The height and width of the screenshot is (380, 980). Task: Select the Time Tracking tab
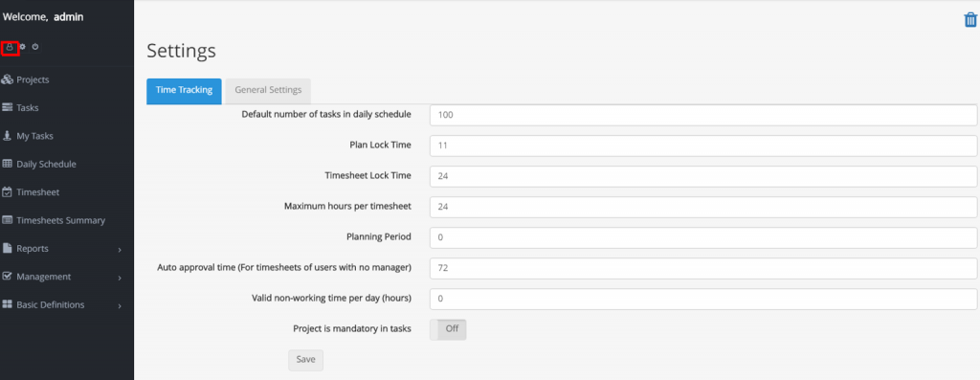184,91
